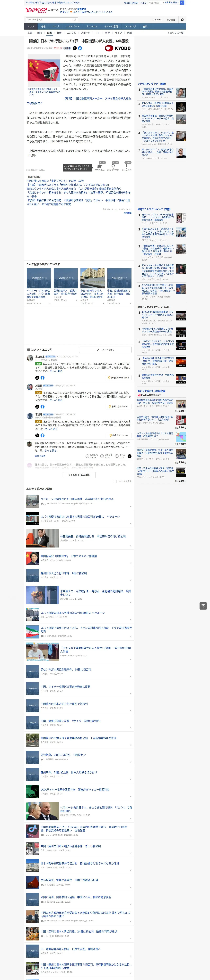Click 参考になった 1162 button

[119, 378]
